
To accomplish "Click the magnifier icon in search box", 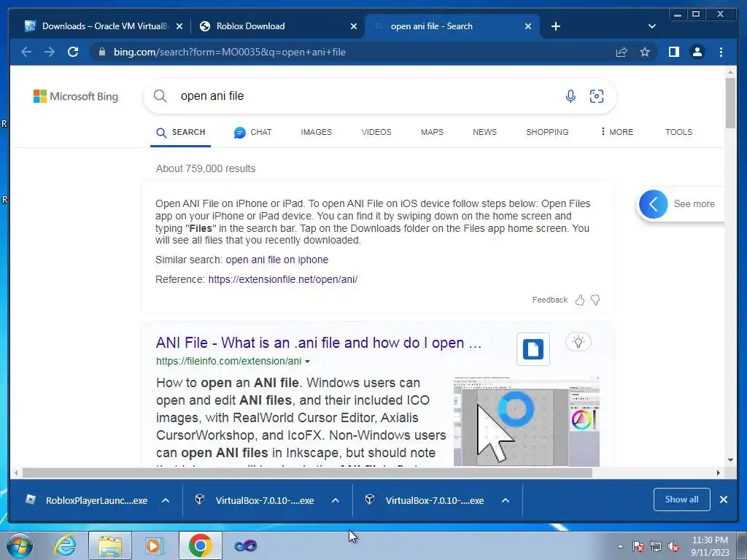I will tap(160, 96).
